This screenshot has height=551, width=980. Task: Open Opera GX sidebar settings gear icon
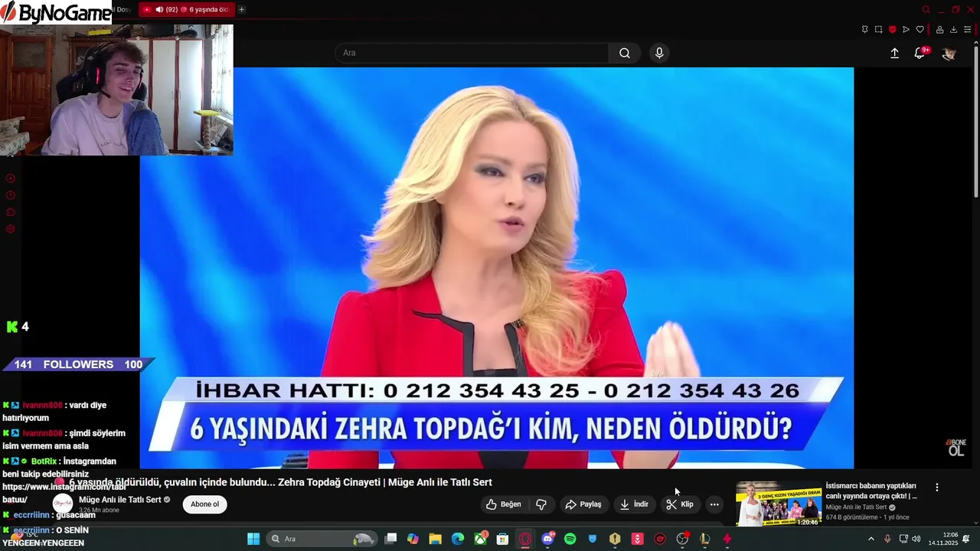[11, 229]
